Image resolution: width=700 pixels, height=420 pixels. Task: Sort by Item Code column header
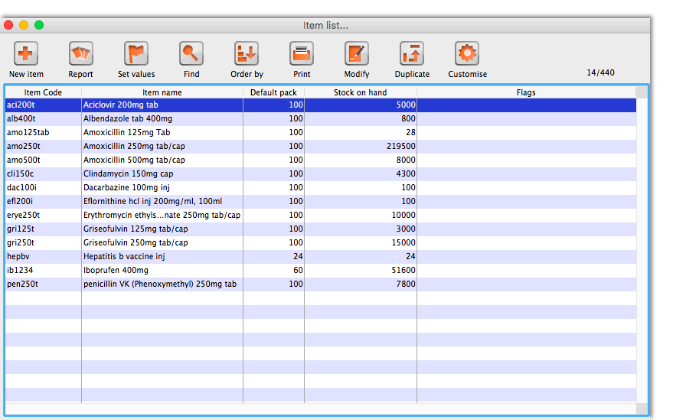coord(43,92)
